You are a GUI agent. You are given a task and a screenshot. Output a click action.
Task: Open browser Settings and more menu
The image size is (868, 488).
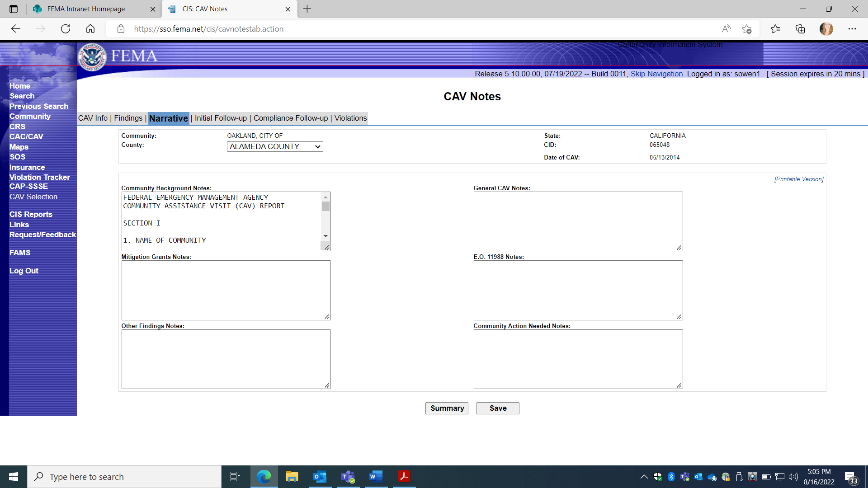point(852,29)
